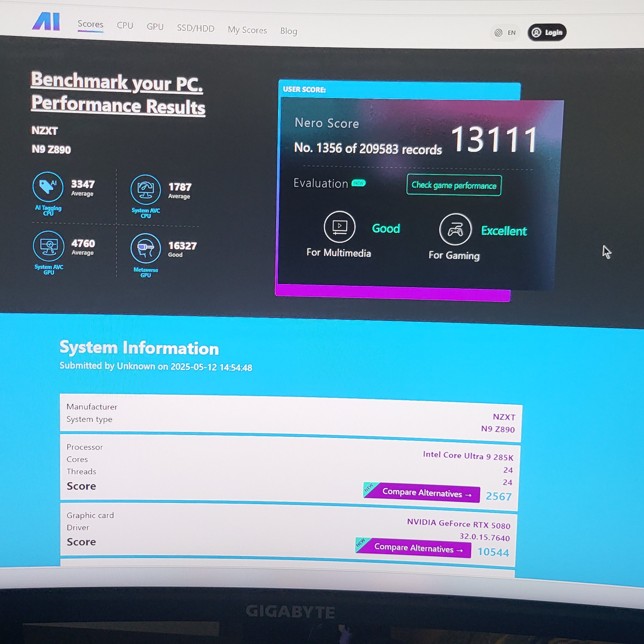Click the NZXT manufacturer value in table
The image size is (644, 644).
504,417
